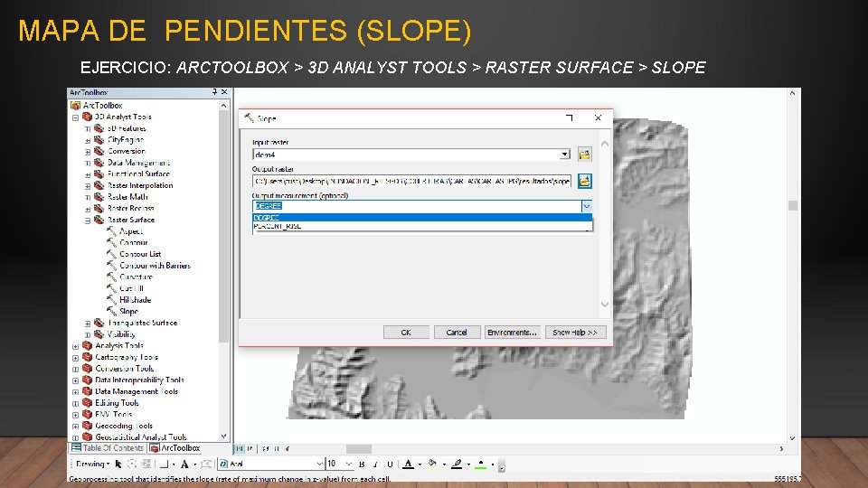Choose PERCENT_RISE in dropdown list

(x=422, y=226)
